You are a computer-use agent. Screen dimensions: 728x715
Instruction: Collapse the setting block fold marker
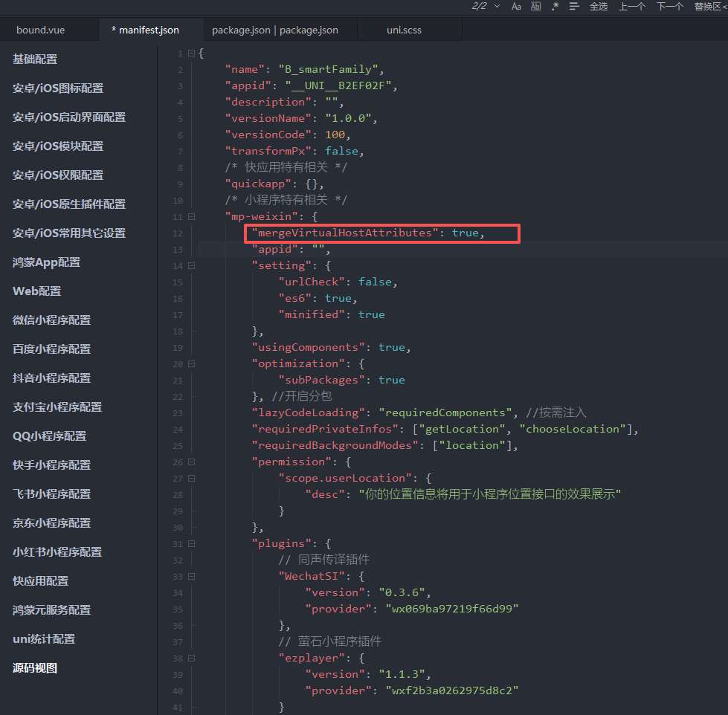(x=191, y=265)
